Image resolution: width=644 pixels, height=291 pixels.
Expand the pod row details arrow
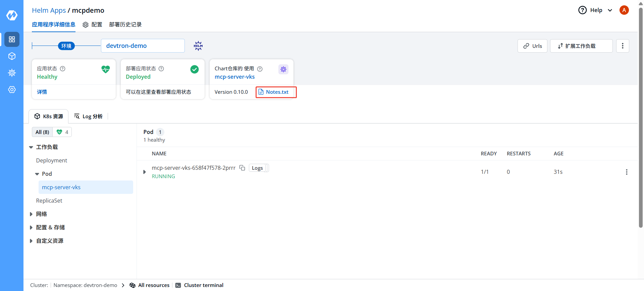(x=145, y=172)
